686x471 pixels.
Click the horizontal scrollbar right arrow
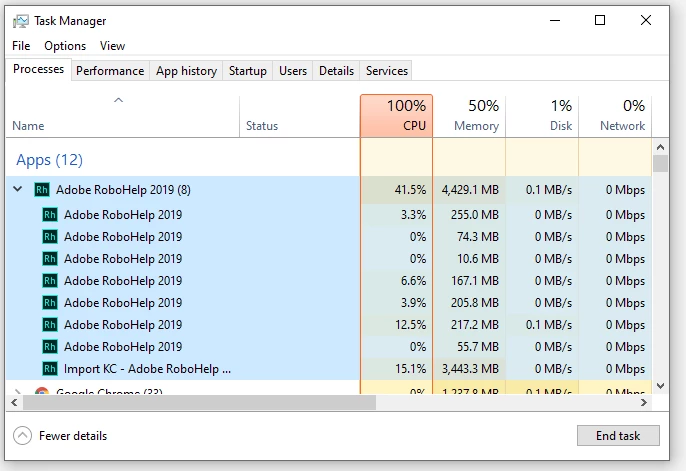(644, 402)
